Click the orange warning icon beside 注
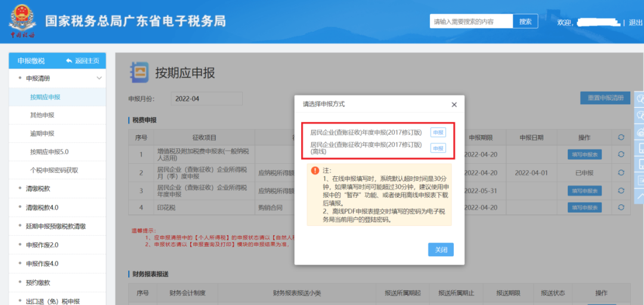The image size is (644, 305). (x=315, y=170)
